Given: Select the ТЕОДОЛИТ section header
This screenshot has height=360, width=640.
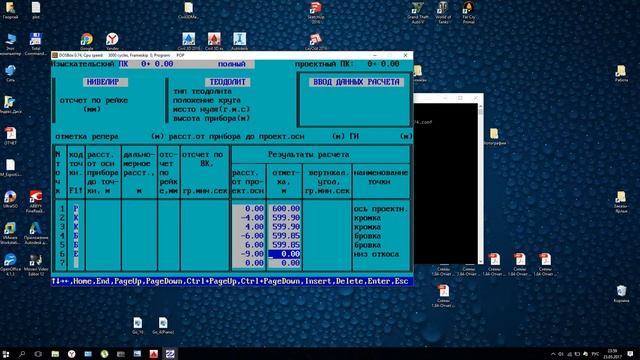Looking at the screenshot, I should click(227, 82).
